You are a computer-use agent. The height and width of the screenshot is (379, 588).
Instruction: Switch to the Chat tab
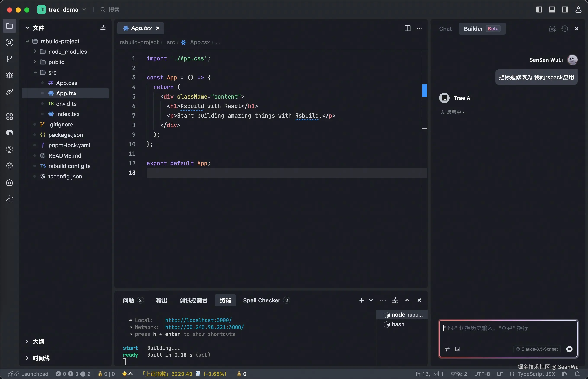[x=445, y=29]
